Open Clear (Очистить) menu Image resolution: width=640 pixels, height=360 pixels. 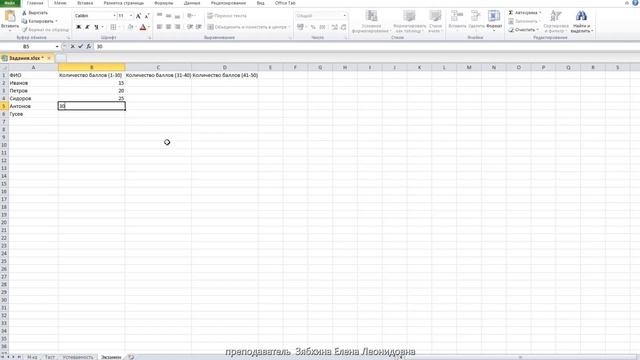[x=523, y=30]
